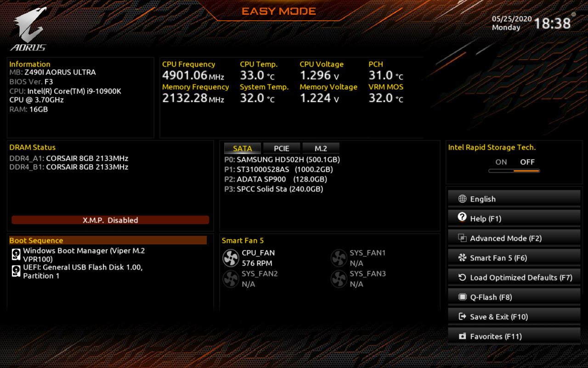Open the English language selector
The width and height of the screenshot is (588, 368).
click(514, 198)
